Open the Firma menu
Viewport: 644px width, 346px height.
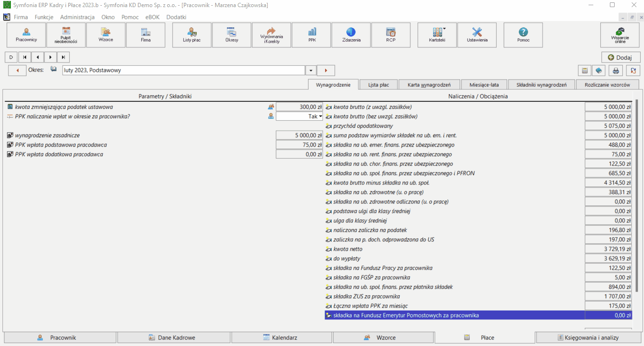pyautogui.click(x=21, y=17)
